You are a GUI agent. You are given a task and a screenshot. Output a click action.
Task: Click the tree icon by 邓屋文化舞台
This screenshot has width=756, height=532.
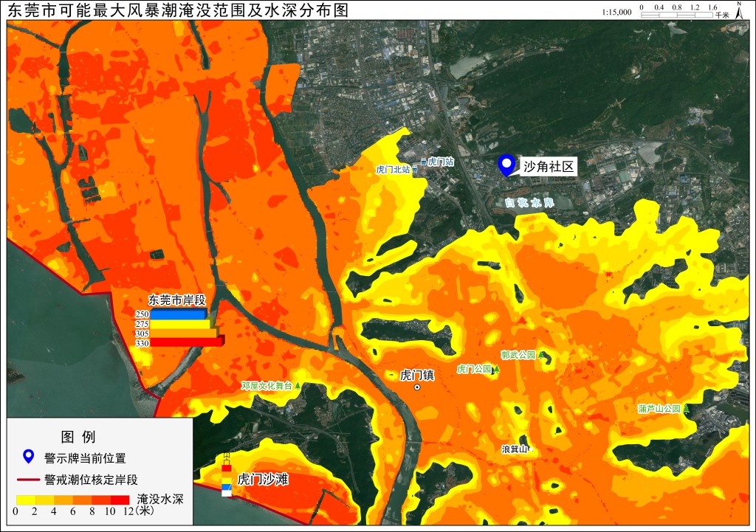[298, 385]
